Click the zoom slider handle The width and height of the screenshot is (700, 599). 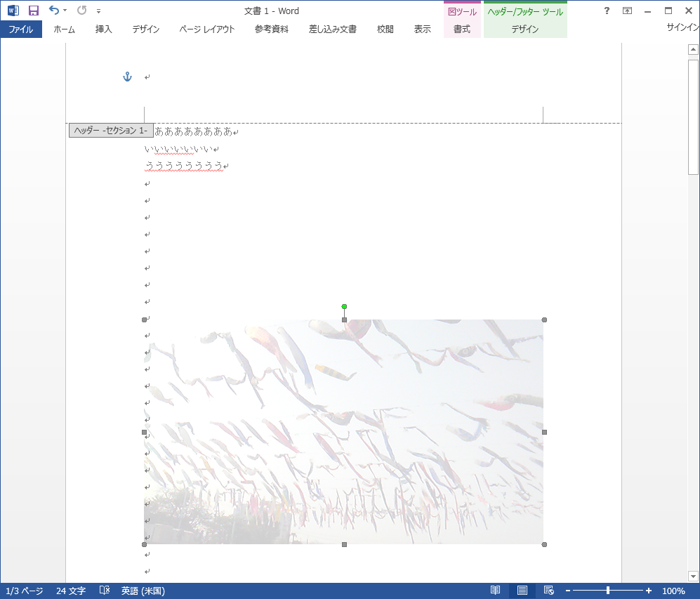point(607,591)
